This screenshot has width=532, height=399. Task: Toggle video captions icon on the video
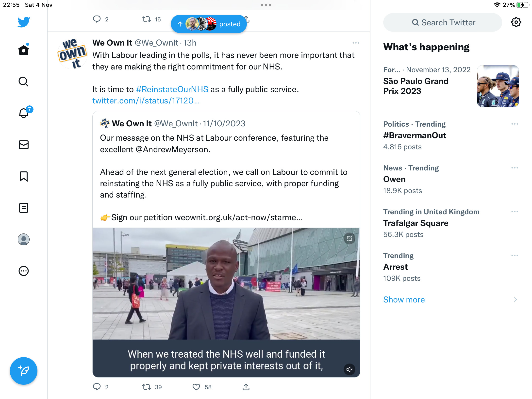coord(349,238)
